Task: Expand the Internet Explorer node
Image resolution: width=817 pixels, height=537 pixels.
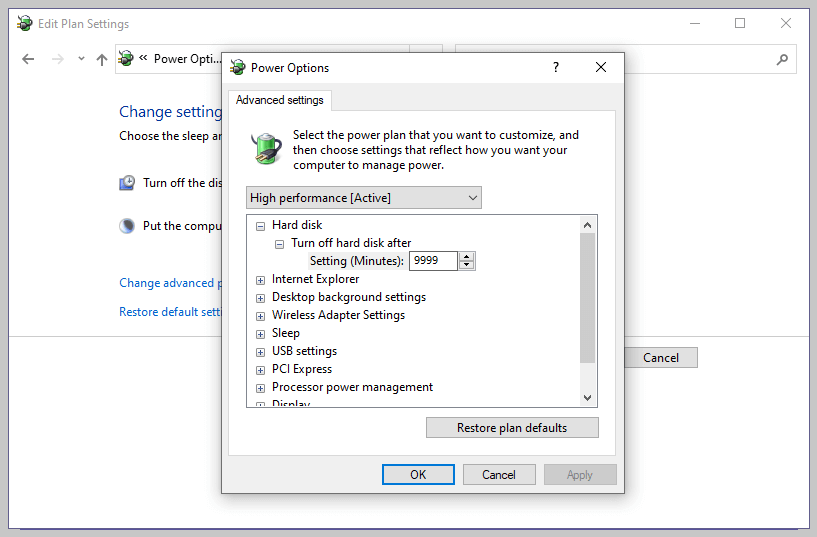Action: (261, 280)
